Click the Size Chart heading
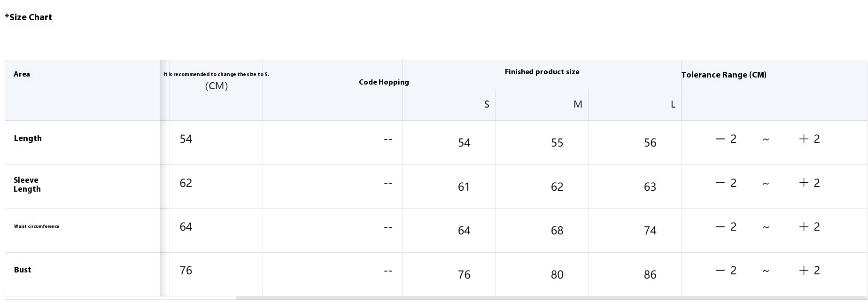 pyautogui.click(x=29, y=17)
